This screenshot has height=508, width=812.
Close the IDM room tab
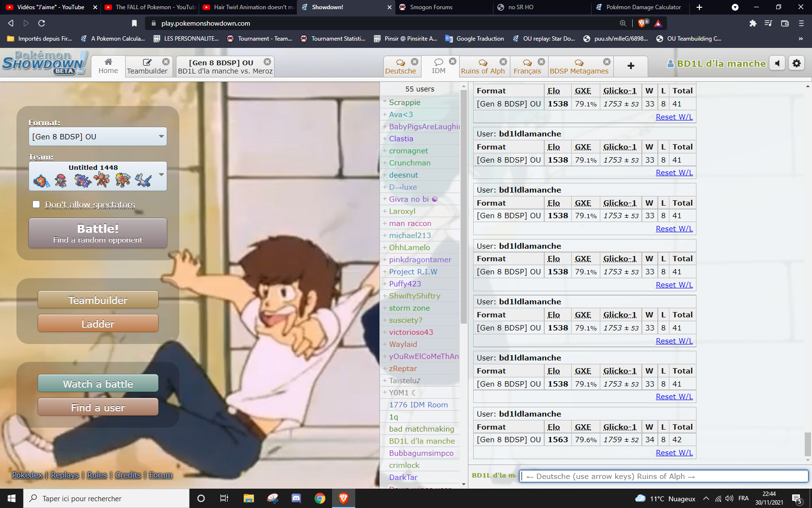(x=453, y=61)
